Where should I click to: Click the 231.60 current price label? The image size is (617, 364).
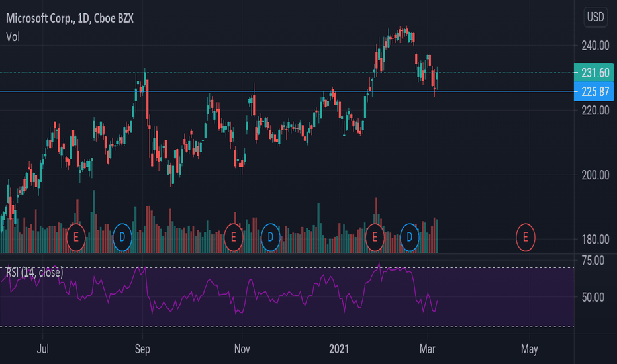coord(594,73)
